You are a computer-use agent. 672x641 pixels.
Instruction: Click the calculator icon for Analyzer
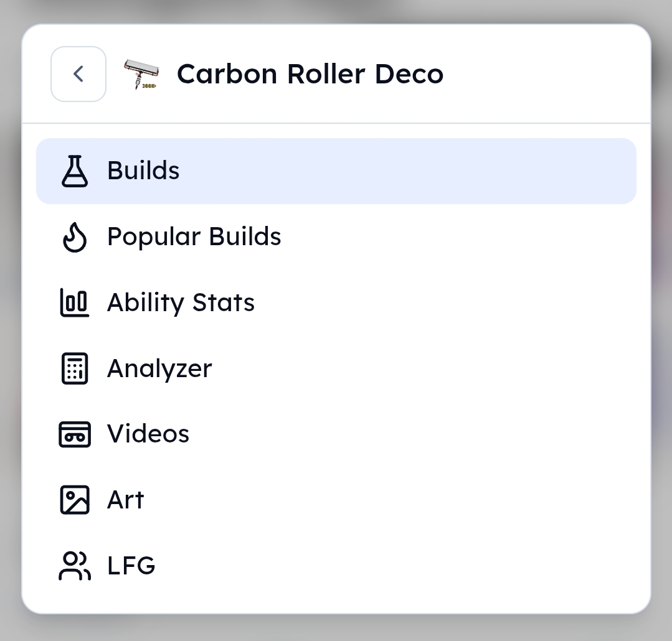pyautogui.click(x=75, y=368)
